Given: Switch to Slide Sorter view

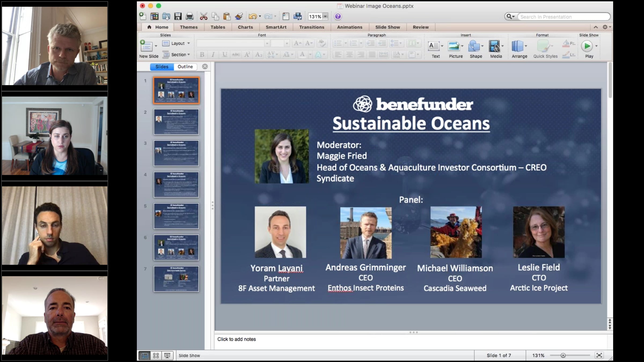Looking at the screenshot, I should coord(156,355).
